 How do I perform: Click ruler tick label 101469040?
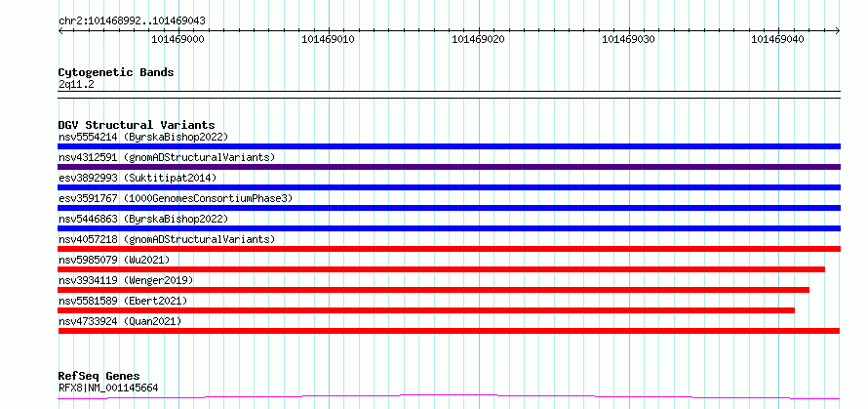point(777,39)
